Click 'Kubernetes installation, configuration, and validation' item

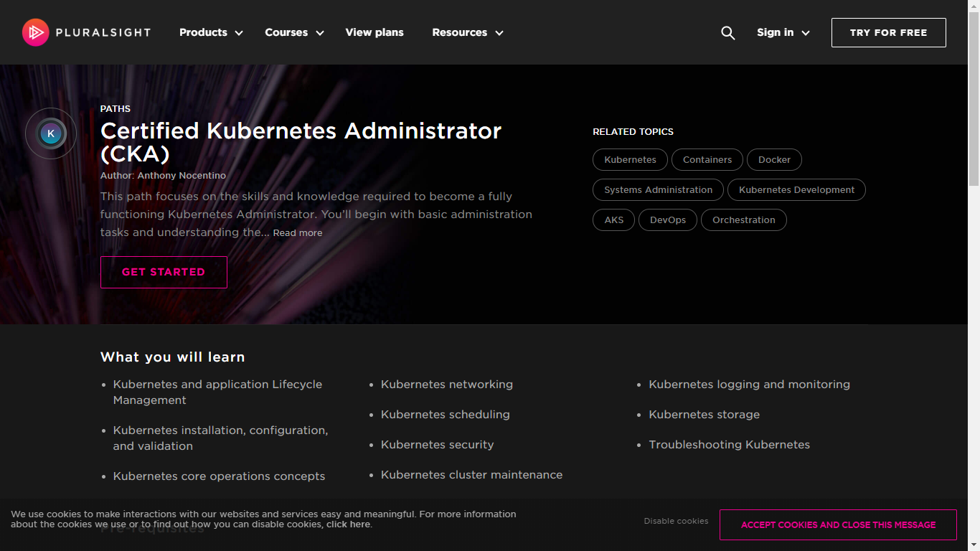click(x=221, y=438)
